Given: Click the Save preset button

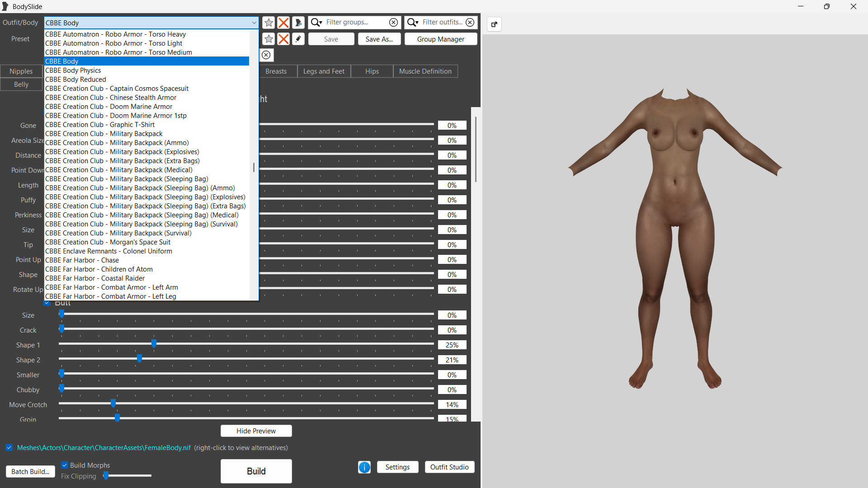Looking at the screenshot, I should coord(331,39).
